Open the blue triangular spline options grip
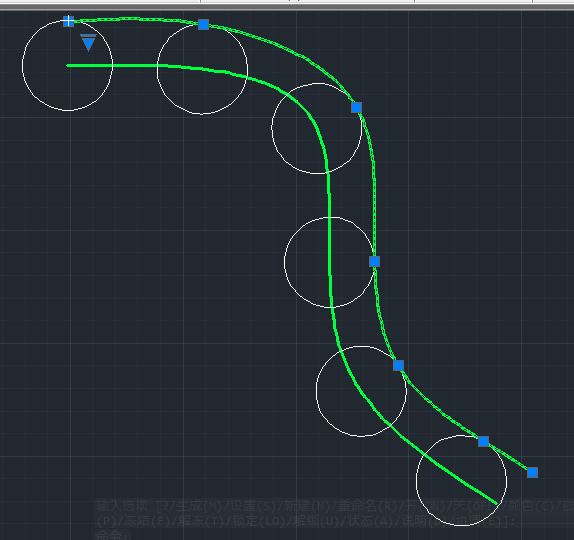This screenshot has width=574, height=540. (88, 42)
